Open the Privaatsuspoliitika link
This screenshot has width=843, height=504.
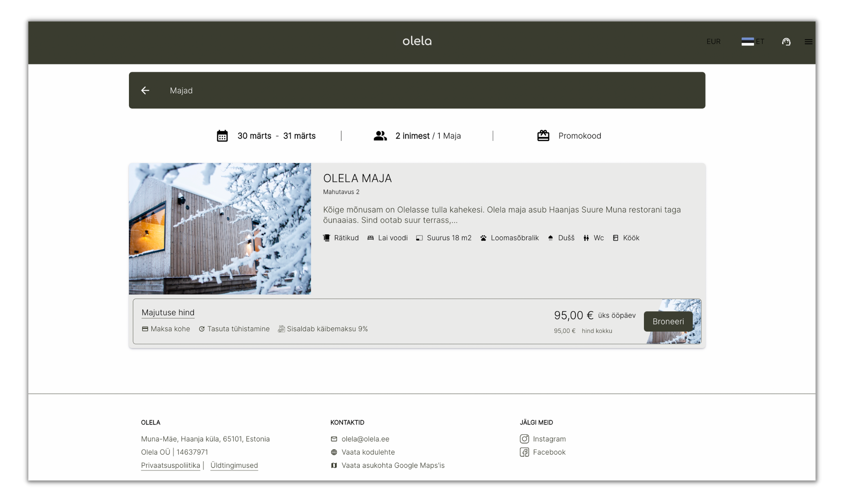[170, 465]
